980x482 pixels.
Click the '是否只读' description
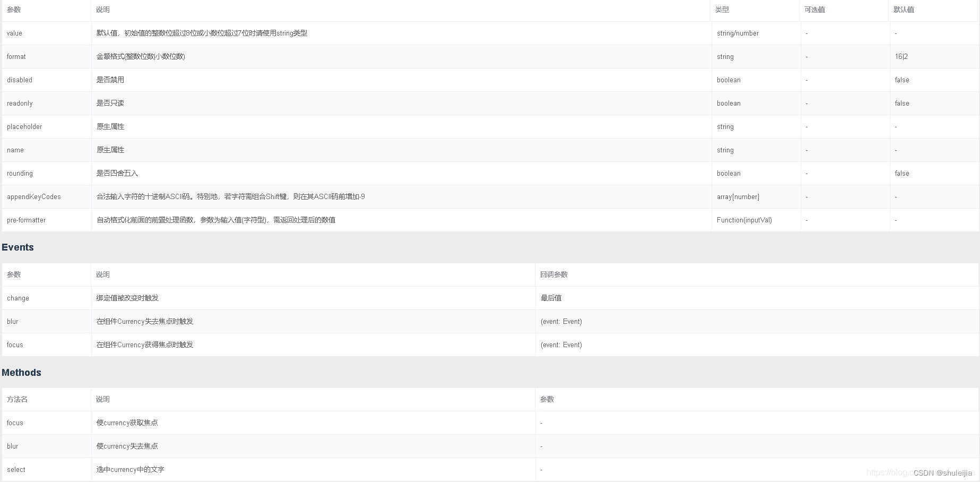[110, 103]
